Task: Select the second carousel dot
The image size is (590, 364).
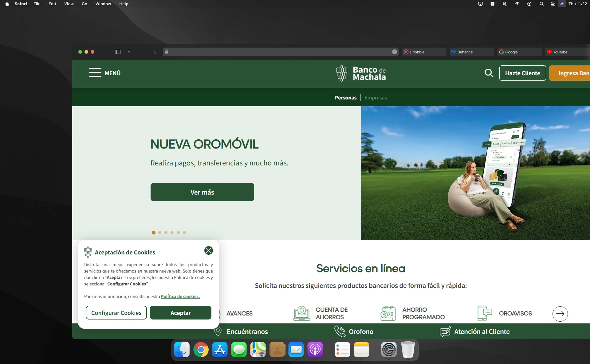Action: tap(160, 233)
